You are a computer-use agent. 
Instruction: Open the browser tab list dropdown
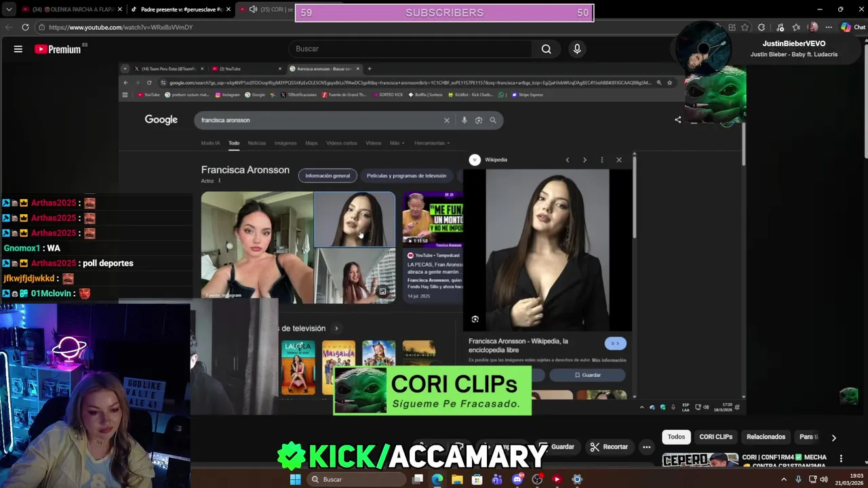tap(9, 9)
